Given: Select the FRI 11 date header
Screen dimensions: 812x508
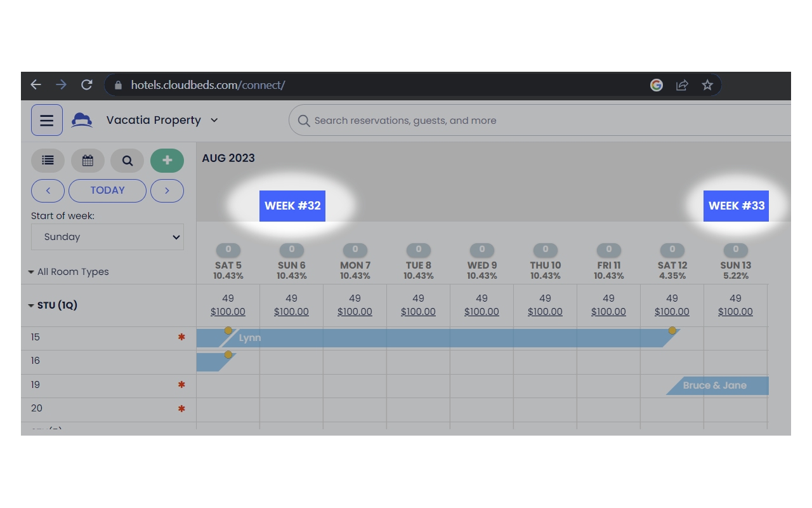Looking at the screenshot, I should point(609,265).
